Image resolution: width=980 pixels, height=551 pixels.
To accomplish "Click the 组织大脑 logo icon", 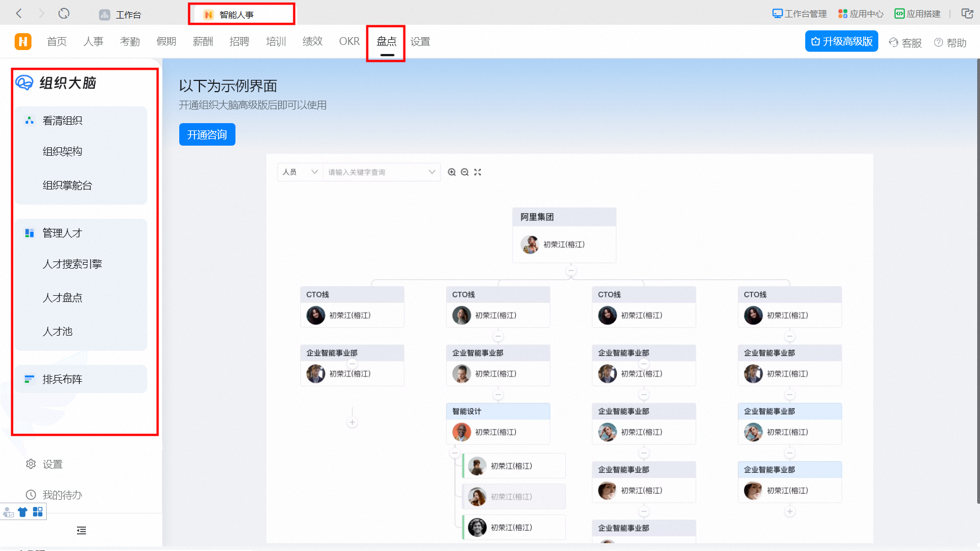I will tap(24, 83).
